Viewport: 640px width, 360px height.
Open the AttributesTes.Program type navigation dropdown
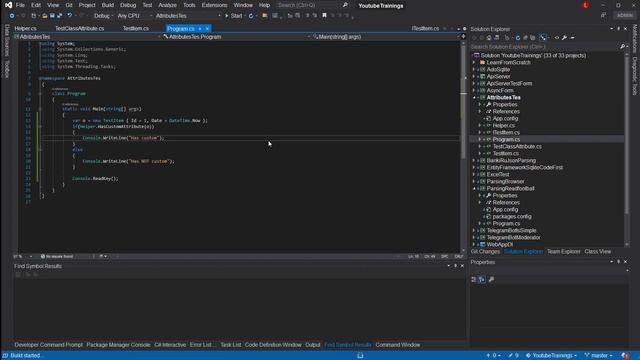pos(236,37)
